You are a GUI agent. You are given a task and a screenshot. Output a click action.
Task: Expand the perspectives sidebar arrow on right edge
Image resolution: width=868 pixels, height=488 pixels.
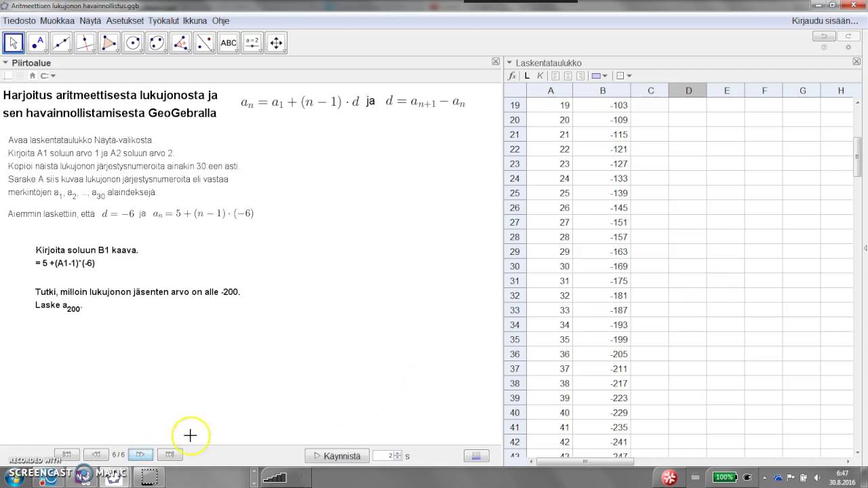click(x=865, y=248)
